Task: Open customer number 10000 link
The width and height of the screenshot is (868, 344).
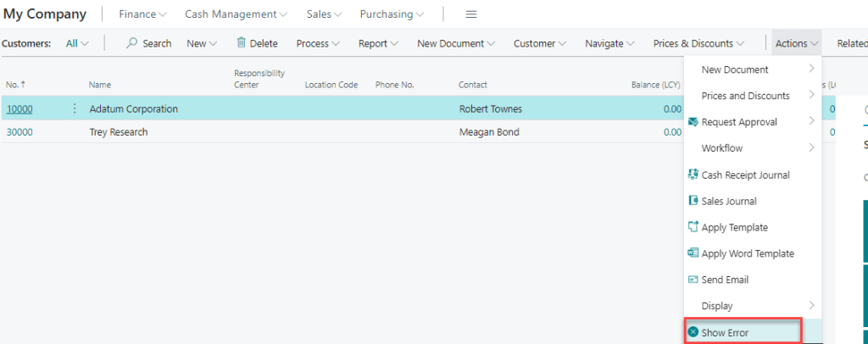Action: [x=19, y=108]
